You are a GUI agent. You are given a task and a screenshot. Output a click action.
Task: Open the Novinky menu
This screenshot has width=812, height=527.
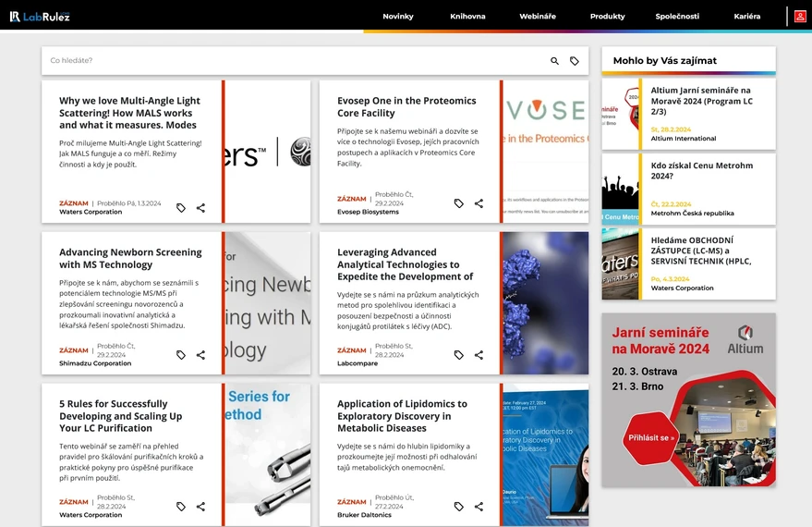[398, 16]
